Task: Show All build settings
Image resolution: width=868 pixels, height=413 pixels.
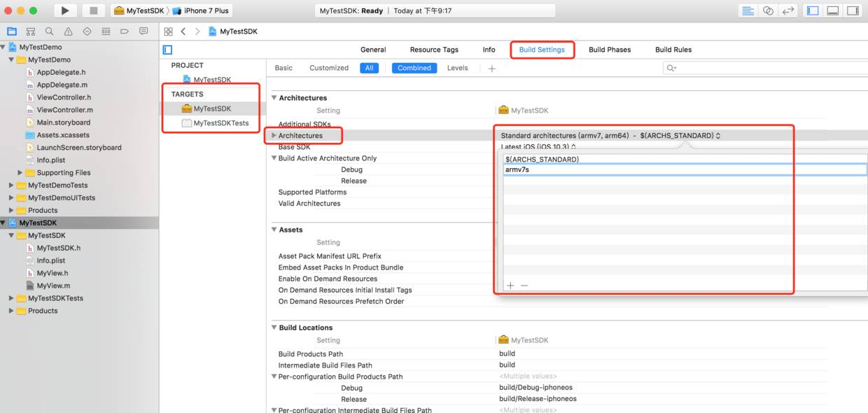Action: (x=369, y=68)
